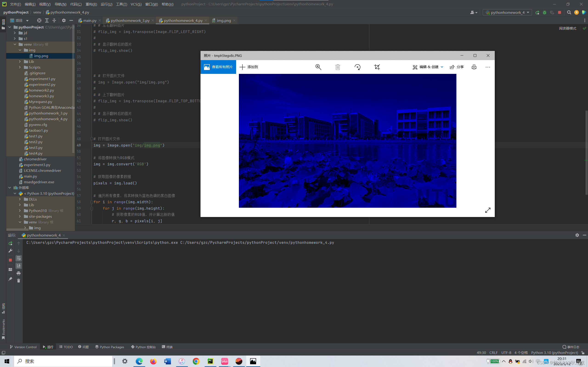588x367 pixels.
Task: Expand photo to fullscreen using the arrow icon
Action: point(488,210)
